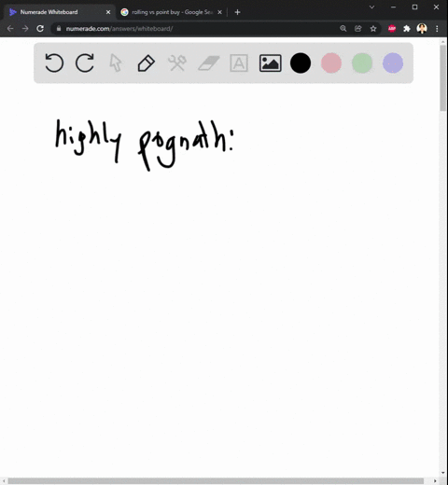
Task: Click the scrollbar down arrow
Action: tap(443, 473)
